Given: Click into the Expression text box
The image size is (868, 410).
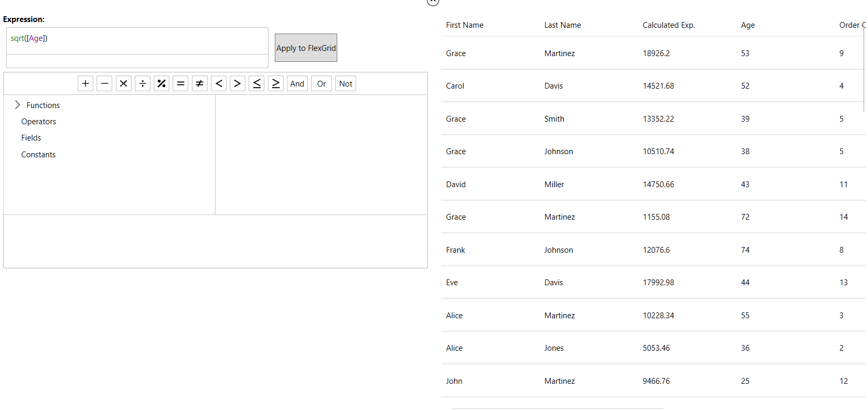Looking at the screenshot, I should coord(137,41).
